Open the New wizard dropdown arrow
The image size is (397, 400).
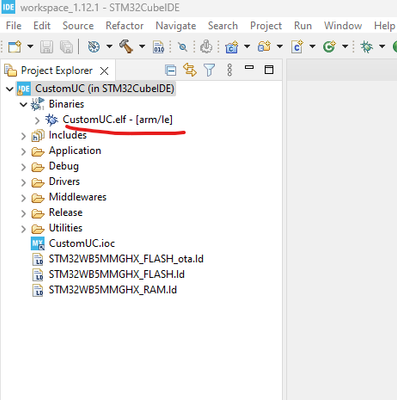point(30,47)
